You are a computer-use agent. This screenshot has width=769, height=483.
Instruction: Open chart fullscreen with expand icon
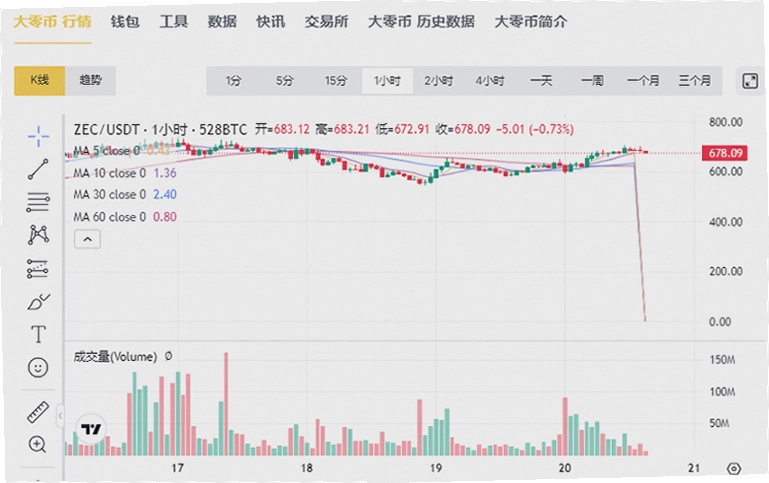(x=750, y=81)
